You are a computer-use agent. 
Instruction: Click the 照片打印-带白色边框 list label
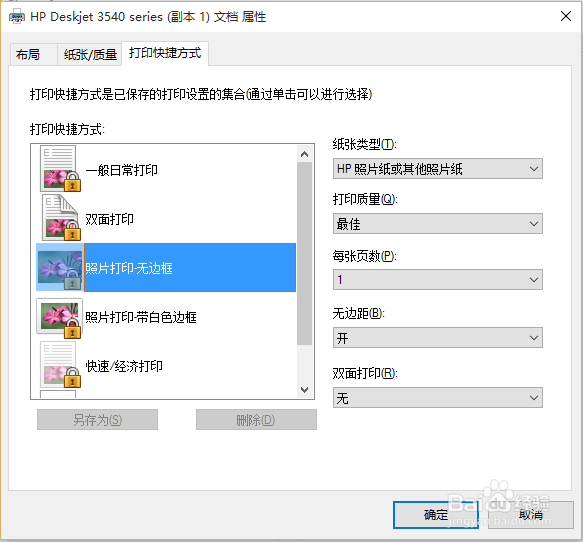pyautogui.click(x=141, y=317)
